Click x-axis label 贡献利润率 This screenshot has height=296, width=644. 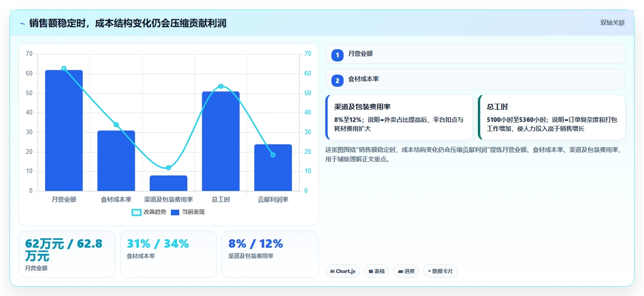273,199
